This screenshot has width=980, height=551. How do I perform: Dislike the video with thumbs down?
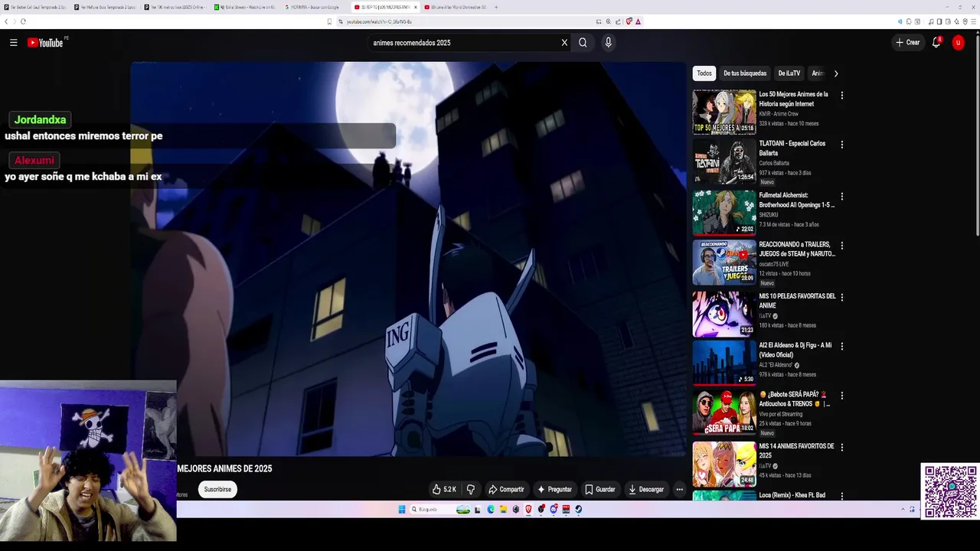coord(471,489)
